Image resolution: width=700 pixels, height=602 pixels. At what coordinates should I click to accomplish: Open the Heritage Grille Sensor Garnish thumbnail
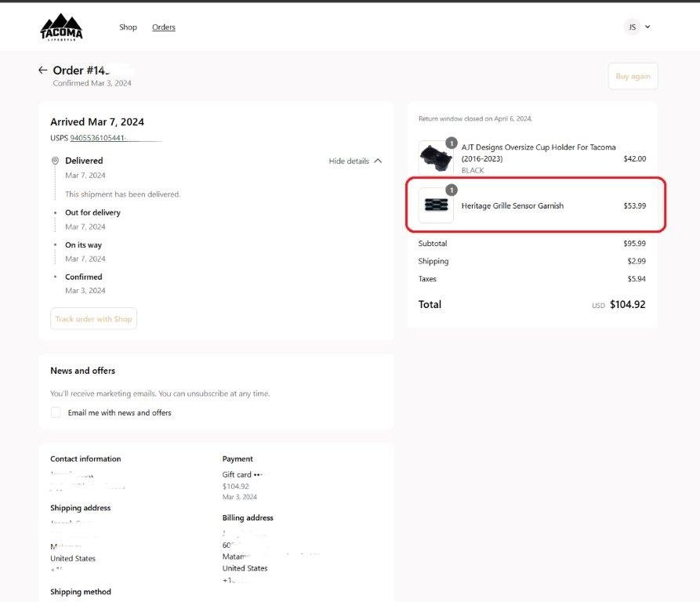click(x=436, y=205)
